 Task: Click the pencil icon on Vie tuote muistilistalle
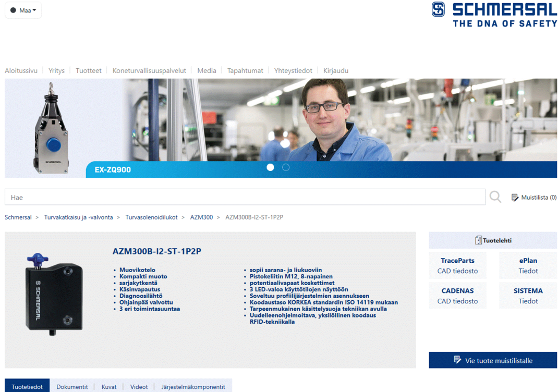(457, 360)
